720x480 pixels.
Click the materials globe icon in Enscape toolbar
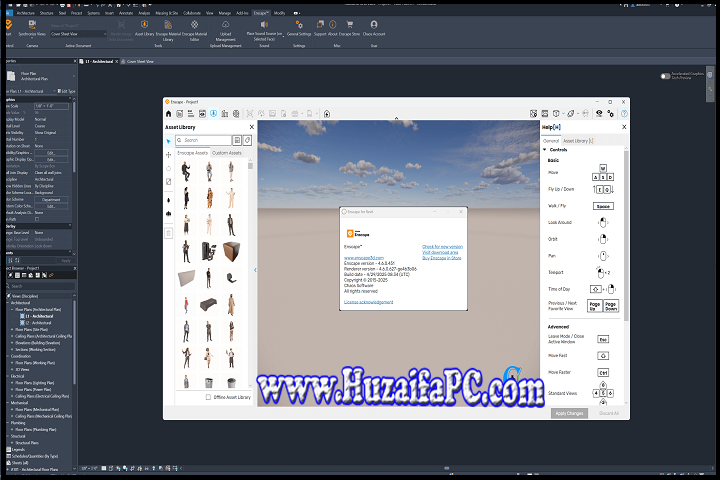tap(236, 113)
